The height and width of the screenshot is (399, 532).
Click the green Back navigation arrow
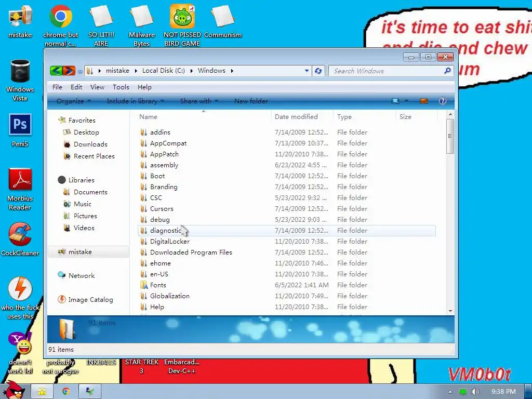click(x=56, y=71)
